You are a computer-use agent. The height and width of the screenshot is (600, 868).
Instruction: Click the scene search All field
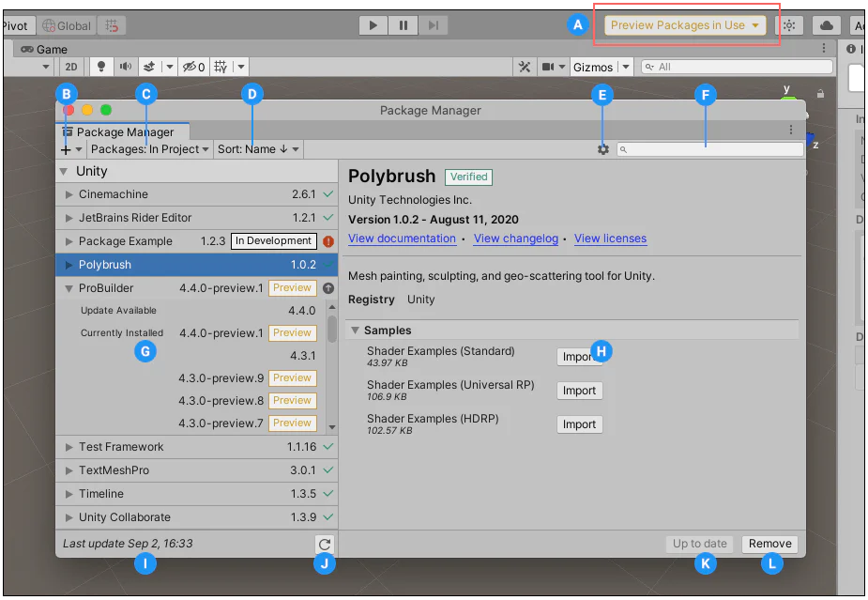pos(737,67)
